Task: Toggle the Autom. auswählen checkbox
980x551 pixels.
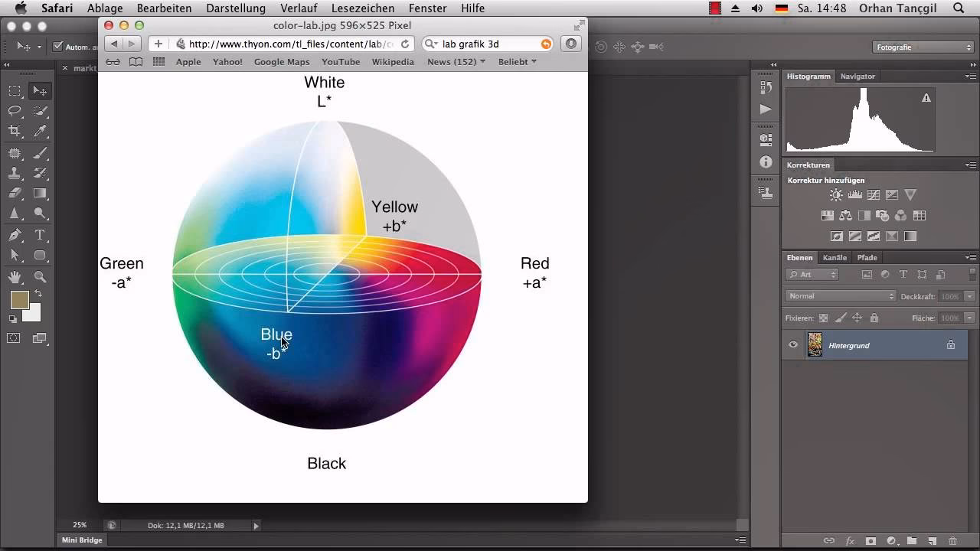Action: tap(57, 47)
